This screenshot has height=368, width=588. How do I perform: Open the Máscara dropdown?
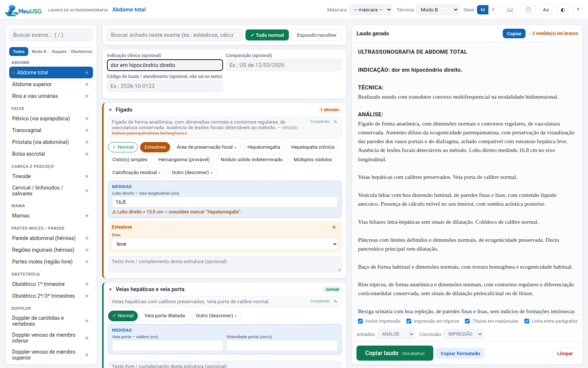click(370, 10)
